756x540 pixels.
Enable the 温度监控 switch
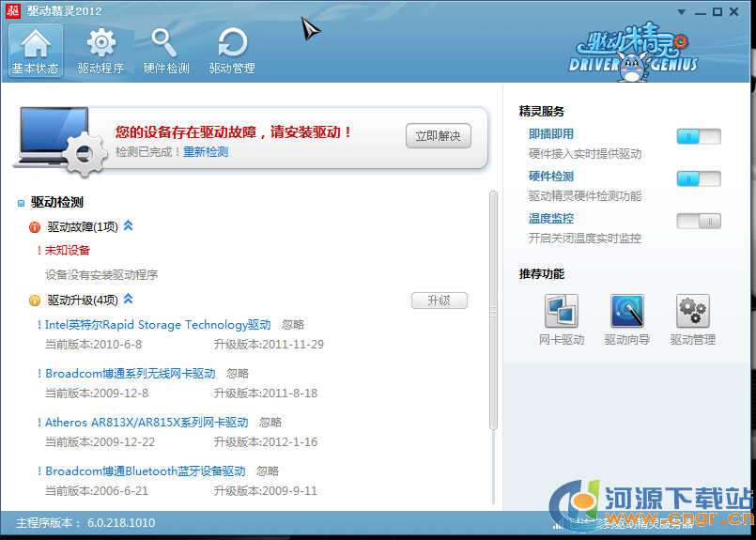tap(699, 222)
